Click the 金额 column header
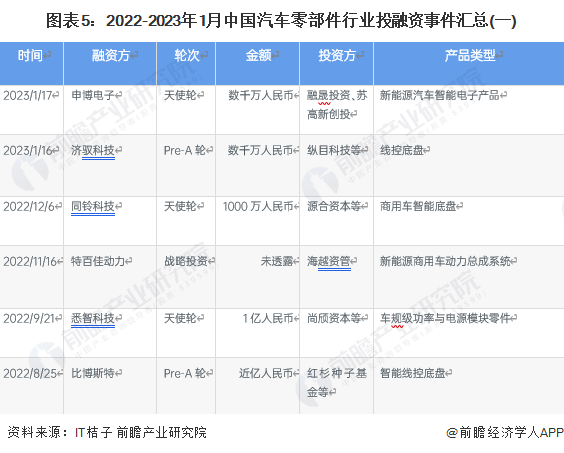Image resolution: width=564 pixels, height=453 pixels. [x=258, y=63]
